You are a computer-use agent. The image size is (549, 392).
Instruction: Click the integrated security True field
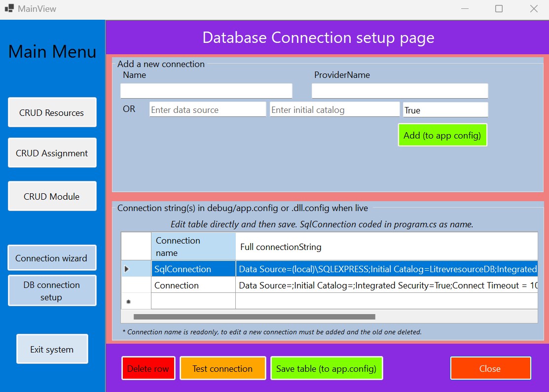click(x=445, y=110)
